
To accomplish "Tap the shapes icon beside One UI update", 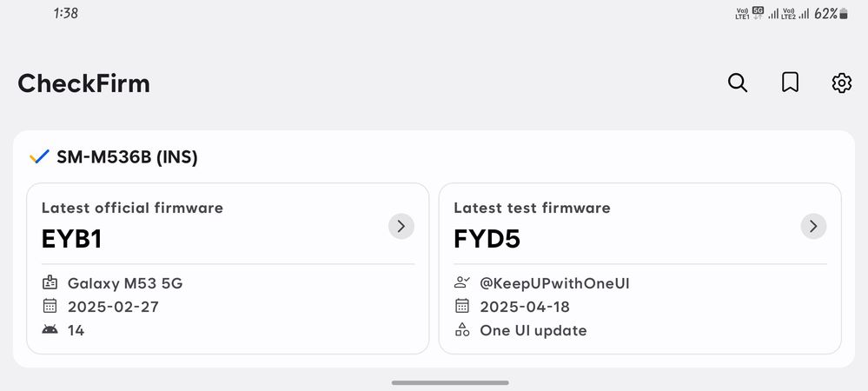I will click(x=462, y=330).
